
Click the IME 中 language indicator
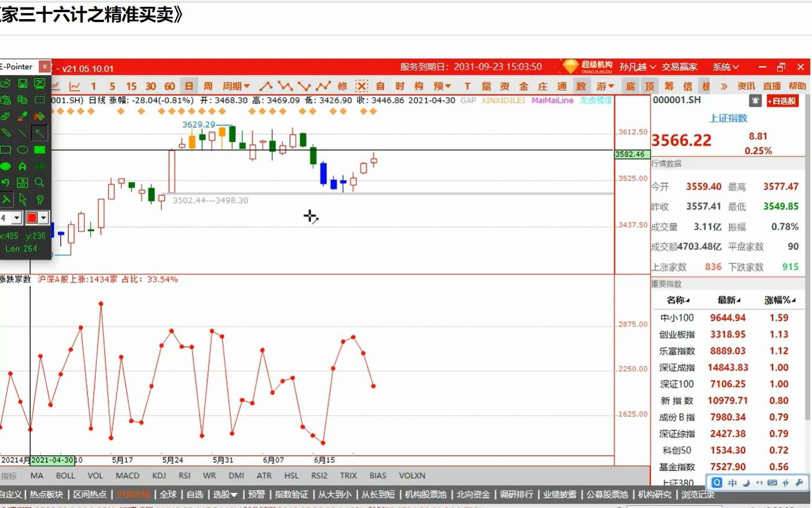(733, 482)
